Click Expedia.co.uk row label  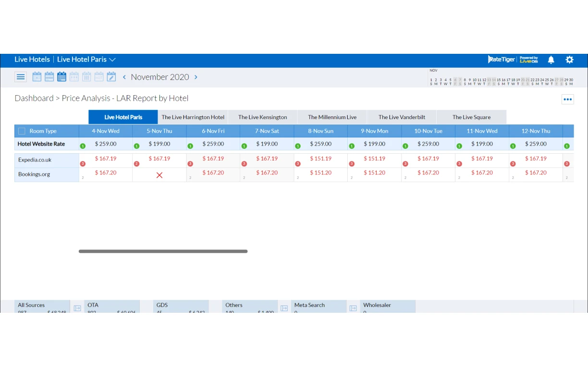point(35,160)
